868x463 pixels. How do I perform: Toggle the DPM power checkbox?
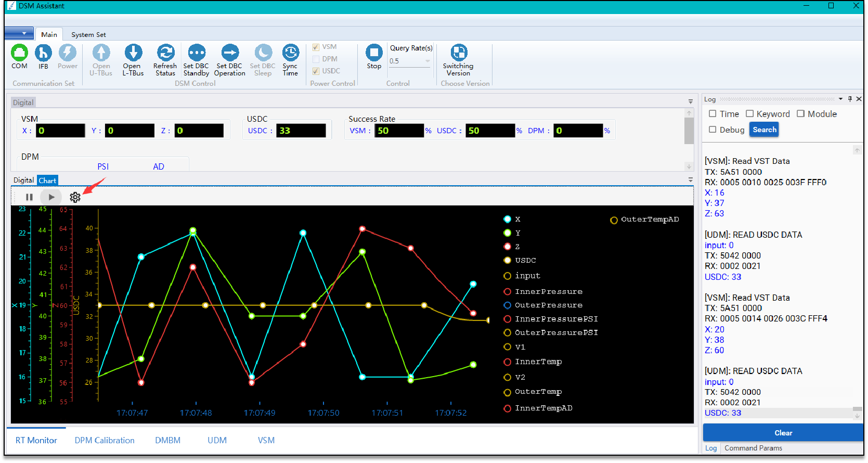pos(316,59)
